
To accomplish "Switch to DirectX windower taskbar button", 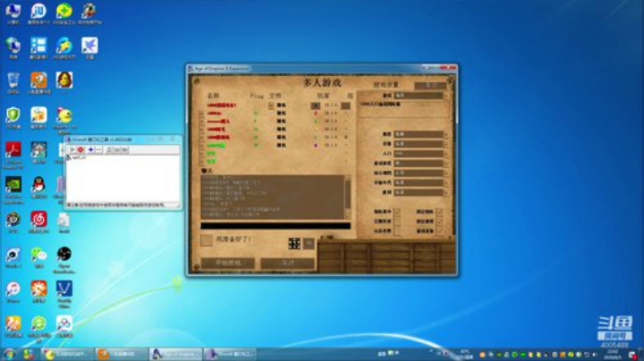I will pos(231,354).
